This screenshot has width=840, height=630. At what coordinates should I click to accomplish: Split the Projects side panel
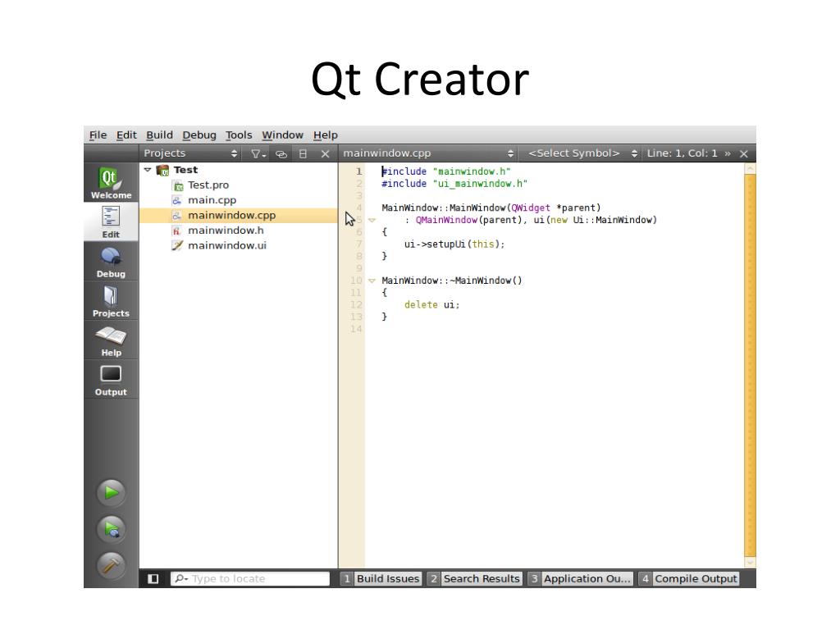pos(303,153)
